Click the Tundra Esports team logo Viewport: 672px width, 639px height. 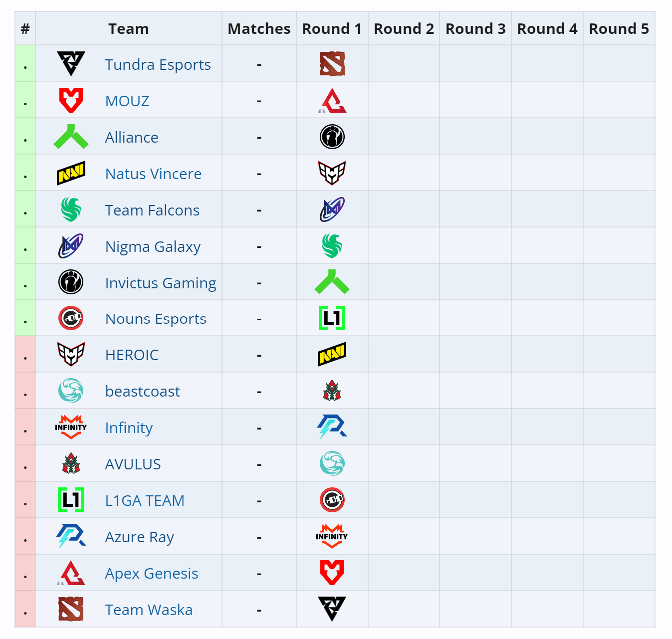[x=70, y=63]
